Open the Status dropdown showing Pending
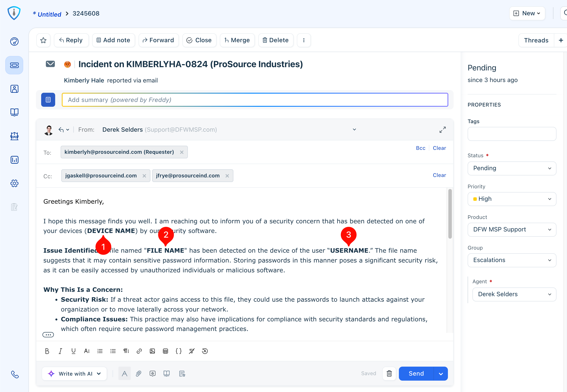The image size is (567, 392). coord(512,168)
